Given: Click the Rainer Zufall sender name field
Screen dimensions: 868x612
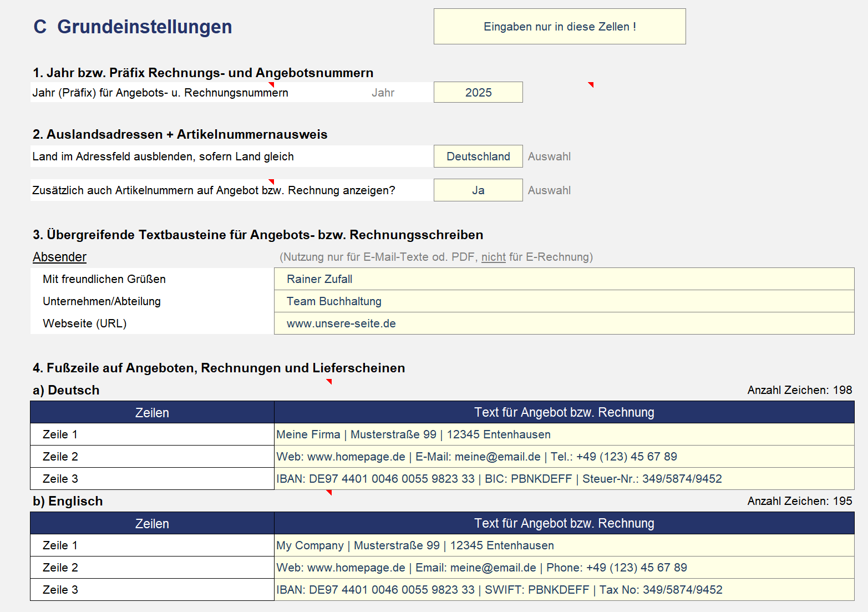Looking at the screenshot, I should (564, 279).
